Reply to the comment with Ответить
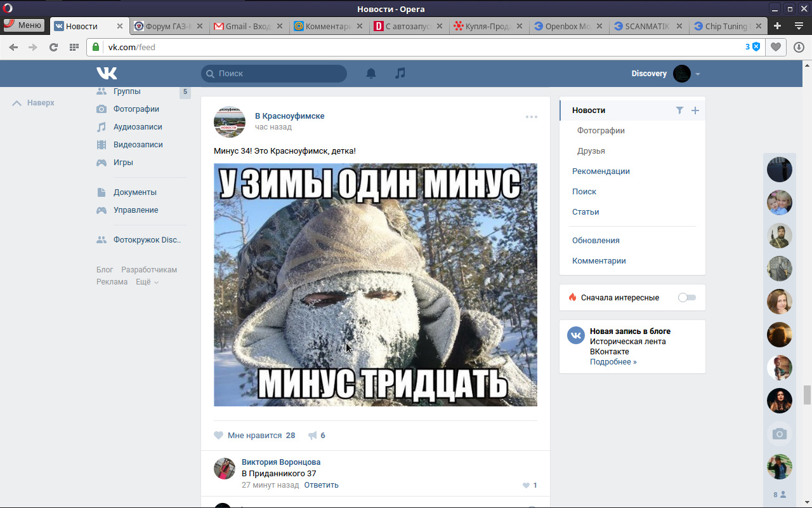The height and width of the screenshot is (508, 812). pyautogui.click(x=321, y=485)
